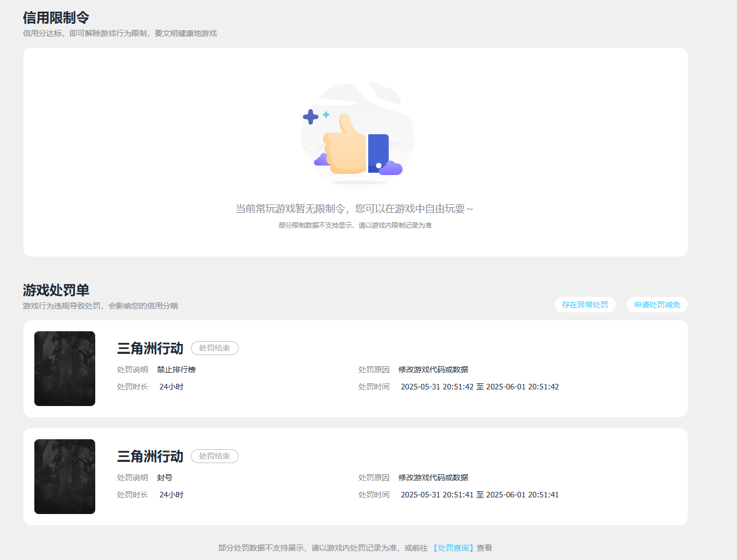Click 修改游戏代码或数据 reason in the 禁止排行榜 card
737x560 pixels.
433,369
